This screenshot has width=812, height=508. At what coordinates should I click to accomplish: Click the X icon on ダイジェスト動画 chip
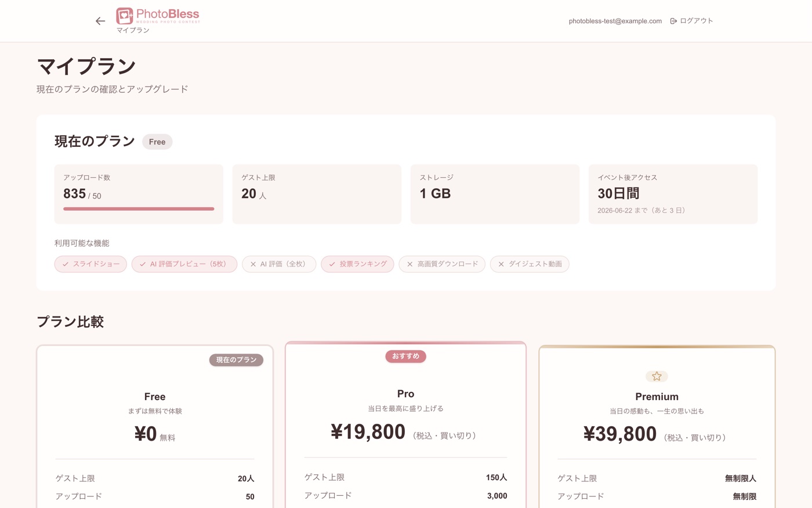[501, 264]
